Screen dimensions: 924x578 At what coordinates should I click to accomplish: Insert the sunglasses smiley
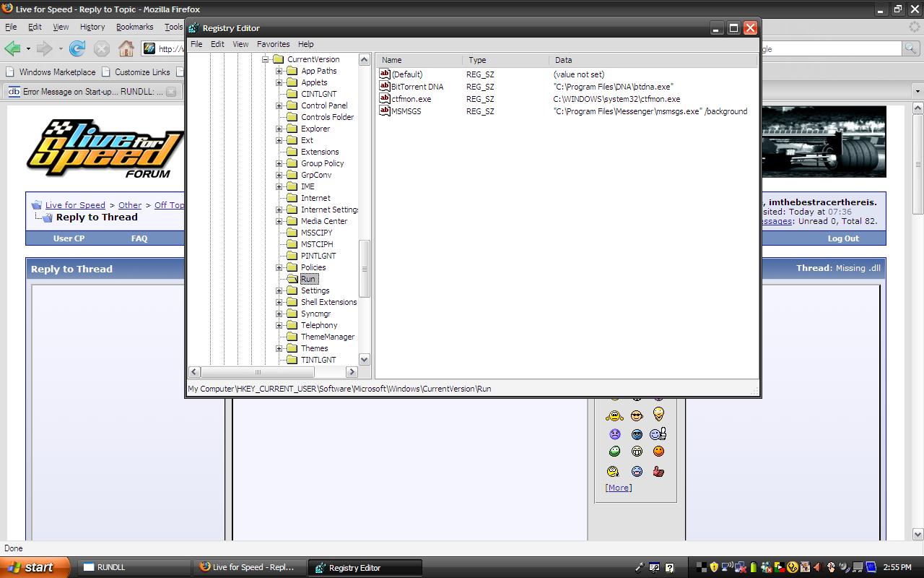(x=637, y=415)
